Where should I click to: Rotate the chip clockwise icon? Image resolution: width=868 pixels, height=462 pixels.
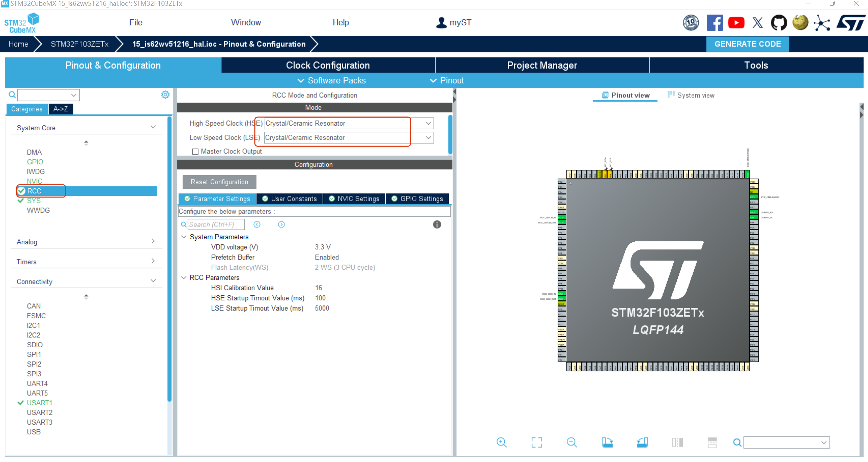pos(607,442)
